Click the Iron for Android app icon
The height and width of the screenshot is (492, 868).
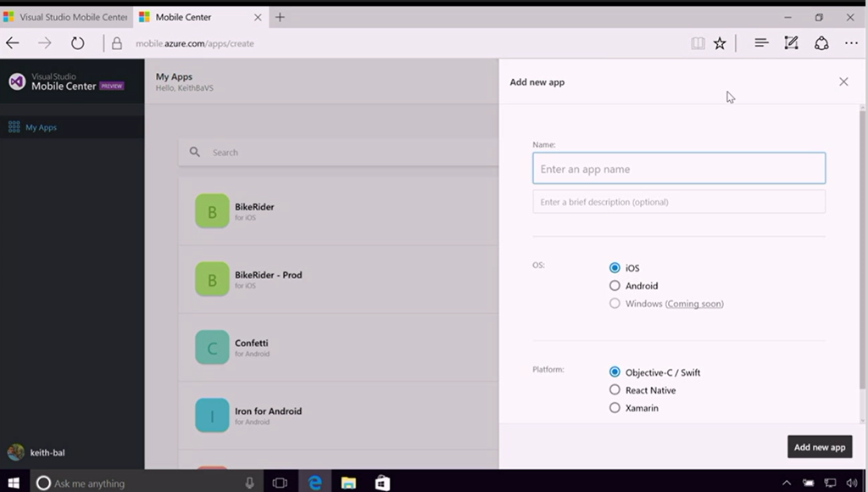[212, 416]
